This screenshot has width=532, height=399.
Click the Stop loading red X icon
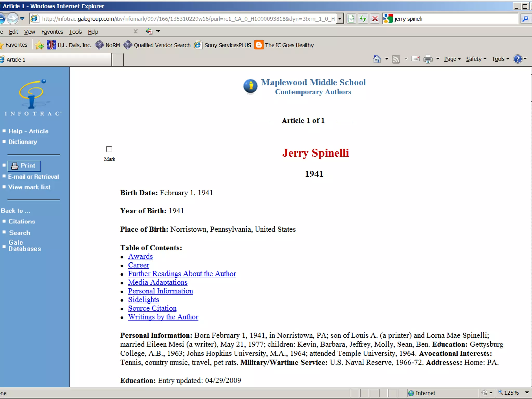point(375,19)
